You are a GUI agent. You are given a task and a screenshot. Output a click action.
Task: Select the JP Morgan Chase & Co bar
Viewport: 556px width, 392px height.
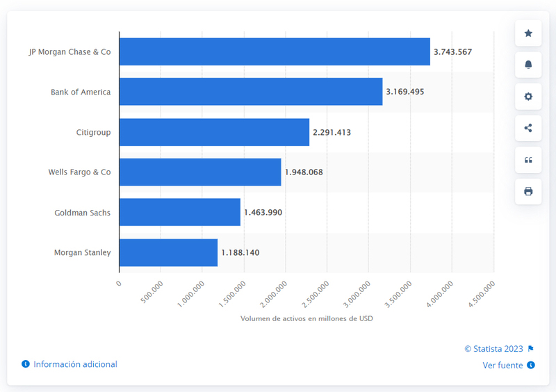coord(275,52)
